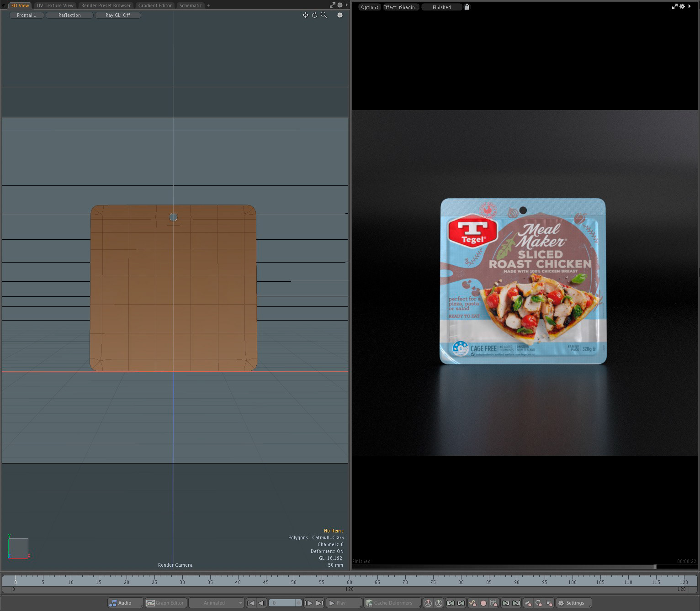Image resolution: width=700 pixels, height=611 pixels.
Task: Expand render preview panel arrow menu
Action: pos(689,6)
